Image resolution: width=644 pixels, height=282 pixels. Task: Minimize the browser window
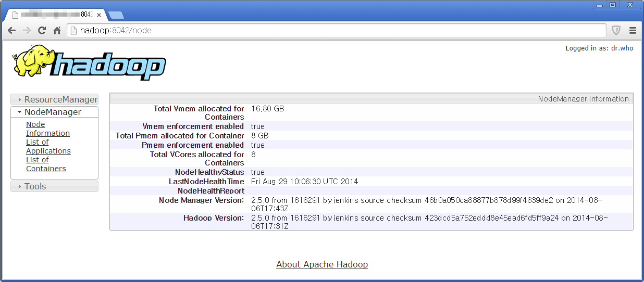click(599, 5)
